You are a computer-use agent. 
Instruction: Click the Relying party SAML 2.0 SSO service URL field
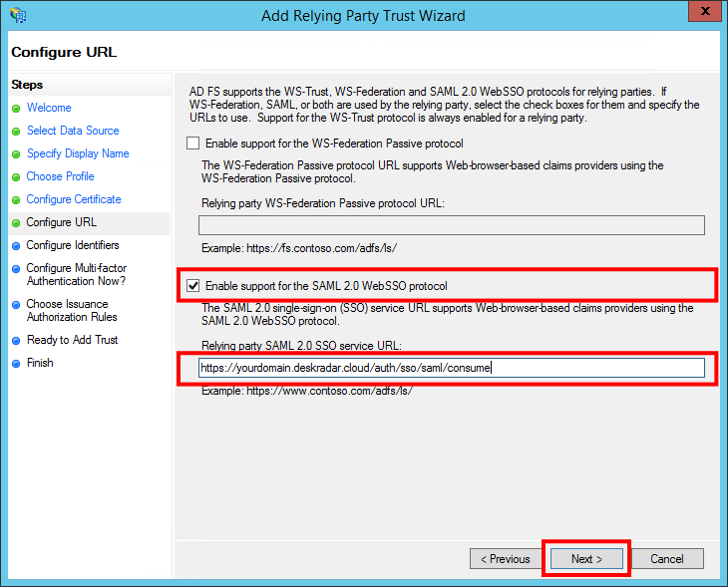452,368
